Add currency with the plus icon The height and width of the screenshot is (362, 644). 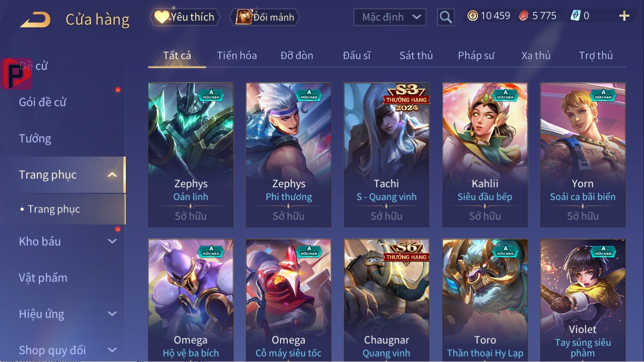point(624,16)
